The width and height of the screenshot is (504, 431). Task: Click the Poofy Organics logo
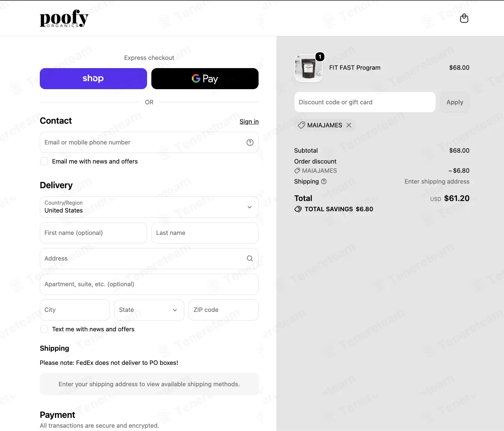tap(64, 18)
